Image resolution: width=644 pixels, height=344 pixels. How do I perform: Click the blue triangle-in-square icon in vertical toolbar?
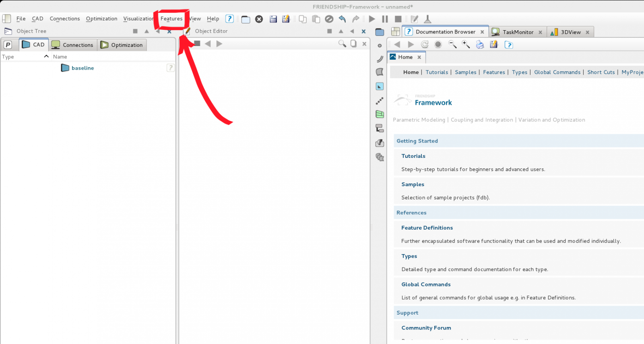[x=380, y=86]
